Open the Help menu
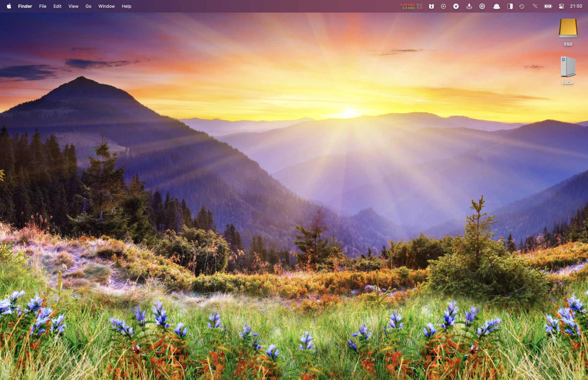Screen dimensions: 588x380 pos(126,6)
